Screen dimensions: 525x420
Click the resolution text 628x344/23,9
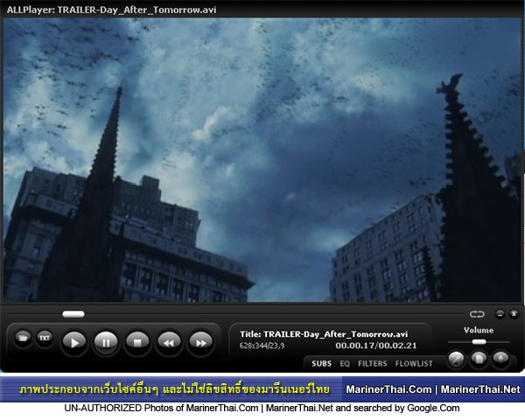click(x=262, y=346)
